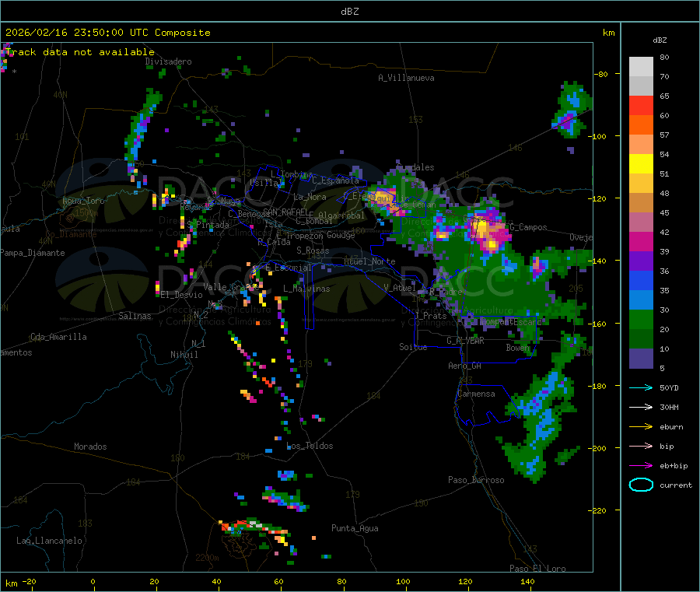Click the 'Atuel_Norte' map label
700x592 pixels.
369,261
